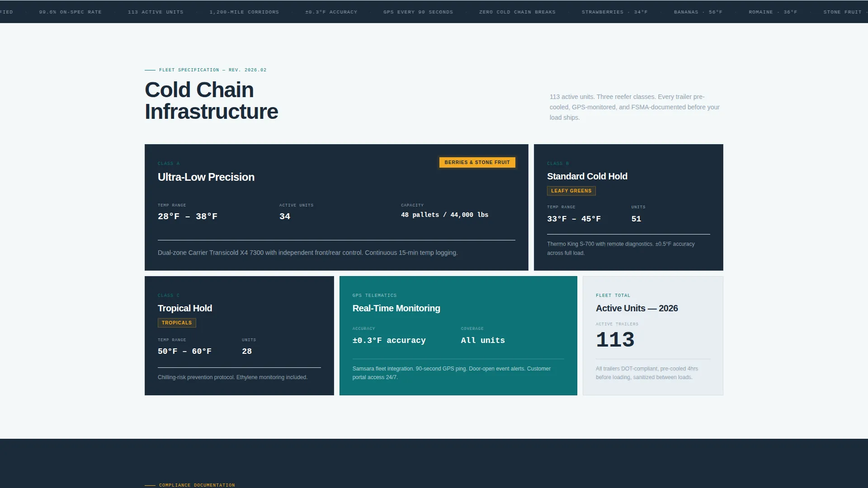Click the Active Units — 2026 title
The image size is (868, 488).
tap(637, 308)
